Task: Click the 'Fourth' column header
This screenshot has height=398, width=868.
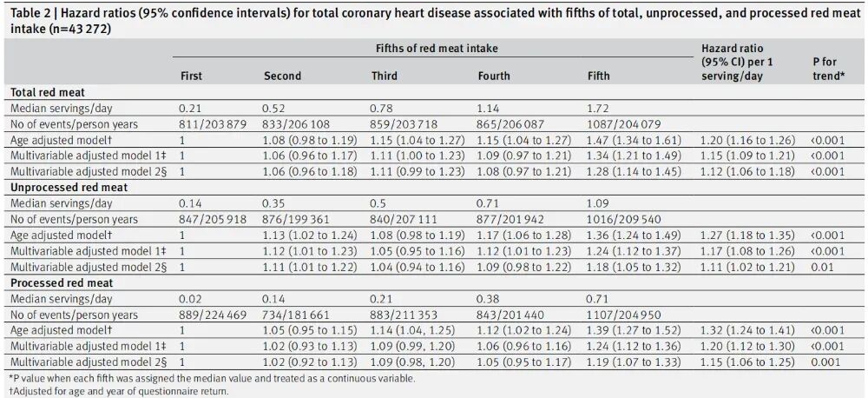Action: [x=494, y=76]
